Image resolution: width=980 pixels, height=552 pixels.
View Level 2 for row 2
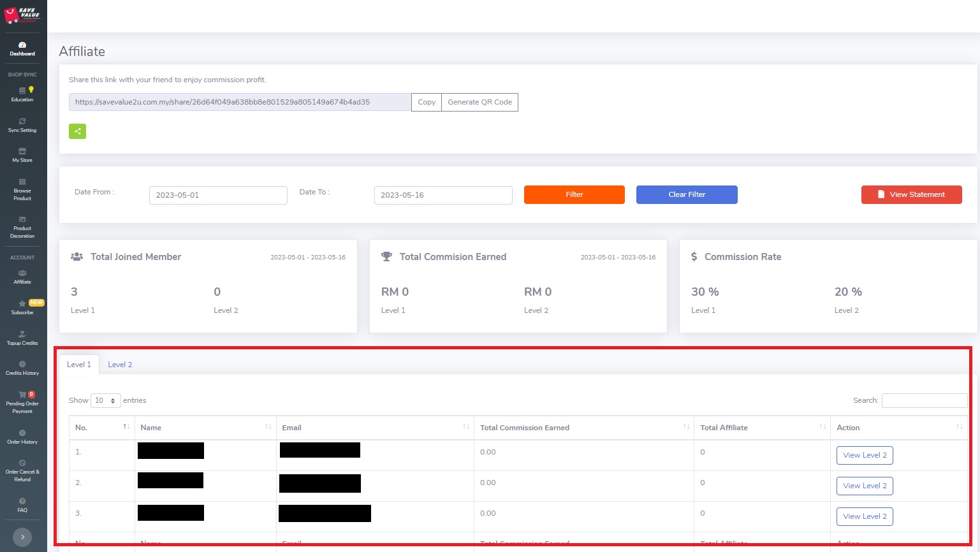pos(865,486)
